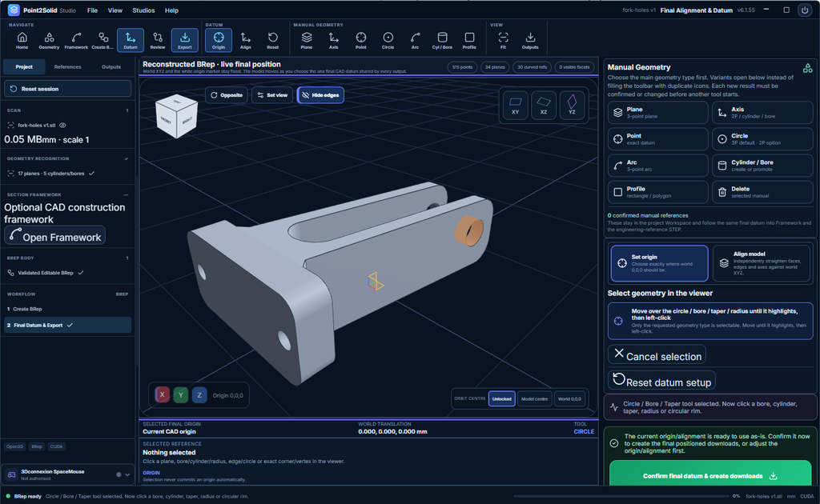
Task: Switch to the YZ plane view
Action: coord(572,105)
